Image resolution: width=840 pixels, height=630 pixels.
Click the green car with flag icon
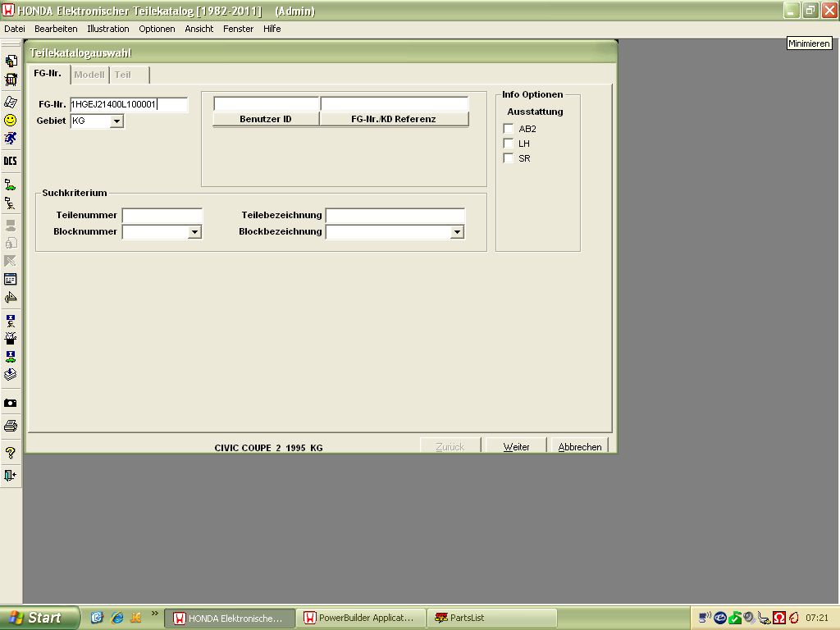11,185
